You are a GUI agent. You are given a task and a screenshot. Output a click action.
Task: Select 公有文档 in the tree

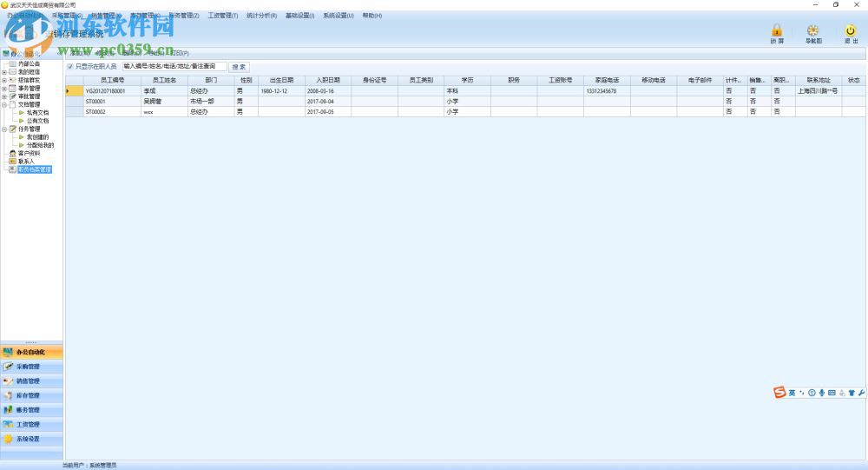point(37,121)
